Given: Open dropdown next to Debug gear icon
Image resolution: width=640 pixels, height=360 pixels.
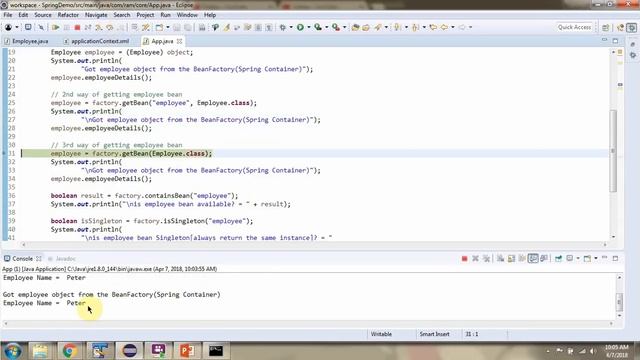Looking at the screenshot, I should click(291, 27).
